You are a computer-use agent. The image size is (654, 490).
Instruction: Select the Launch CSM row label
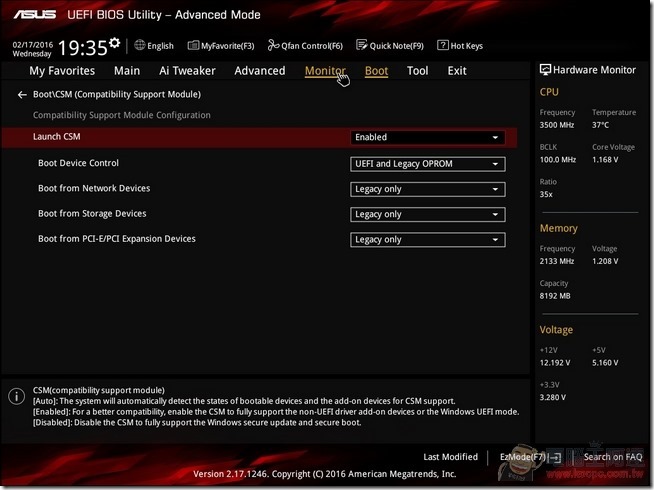[57, 137]
